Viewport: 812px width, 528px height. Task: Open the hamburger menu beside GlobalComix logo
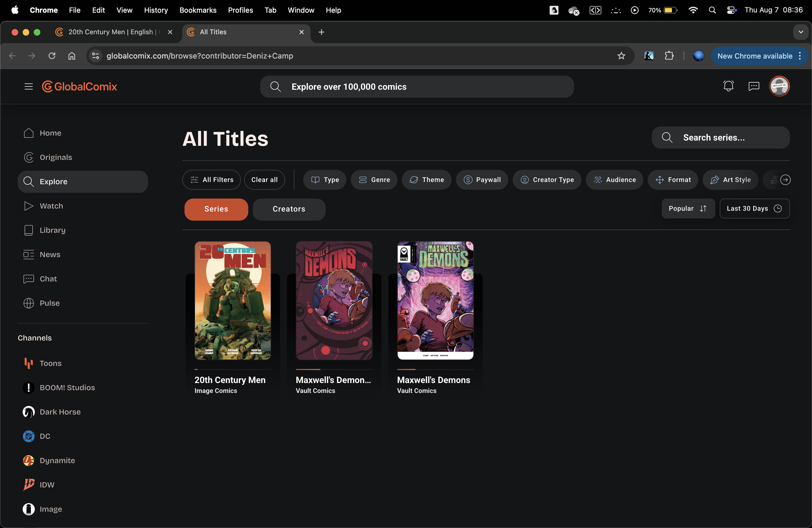[29, 87]
